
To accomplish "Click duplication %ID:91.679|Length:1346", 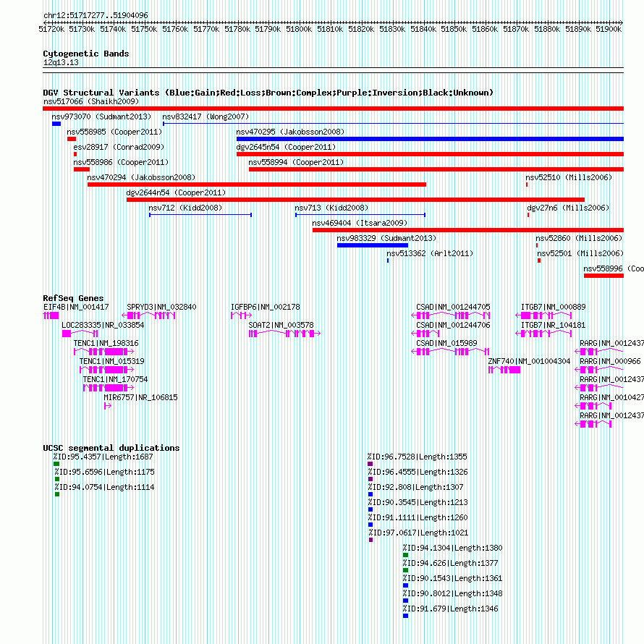I will 405,616.
